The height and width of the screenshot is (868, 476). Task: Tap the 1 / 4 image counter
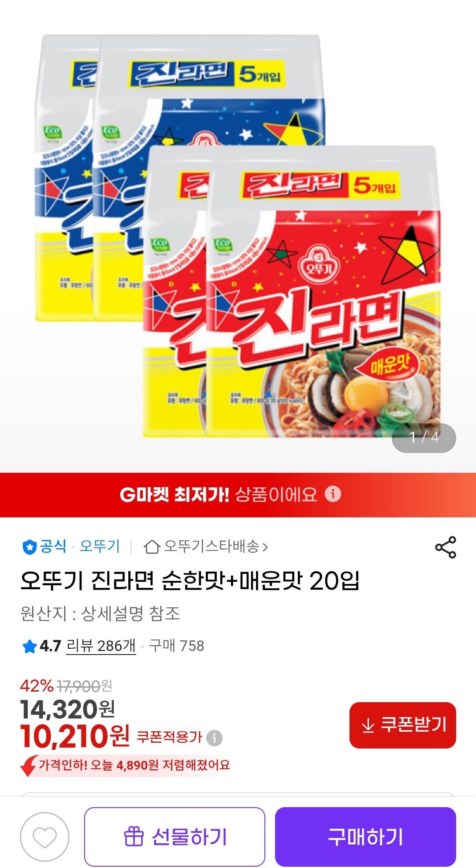click(x=424, y=438)
